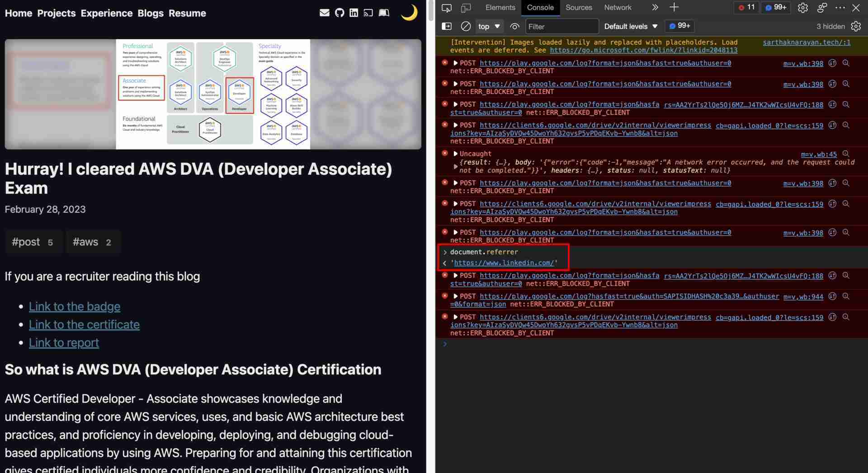Click magnifier icon on topmost POST error row

click(x=846, y=63)
